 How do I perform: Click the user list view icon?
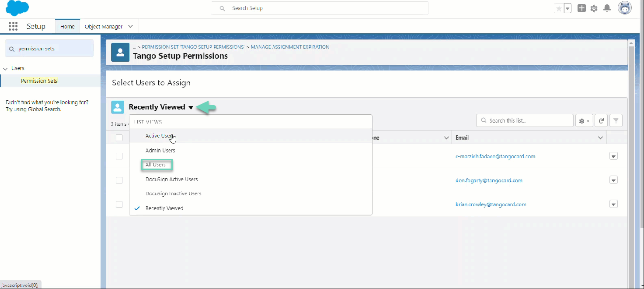pos(118,107)
